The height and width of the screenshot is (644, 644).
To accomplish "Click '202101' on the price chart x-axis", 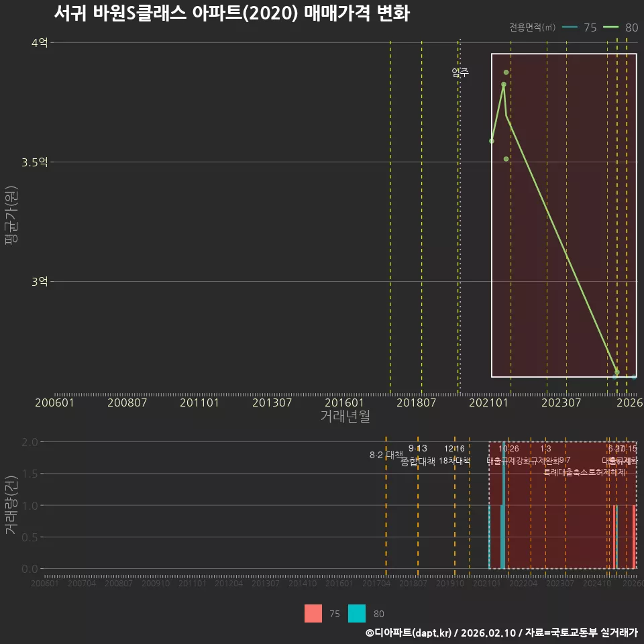I will coord(489,402).
